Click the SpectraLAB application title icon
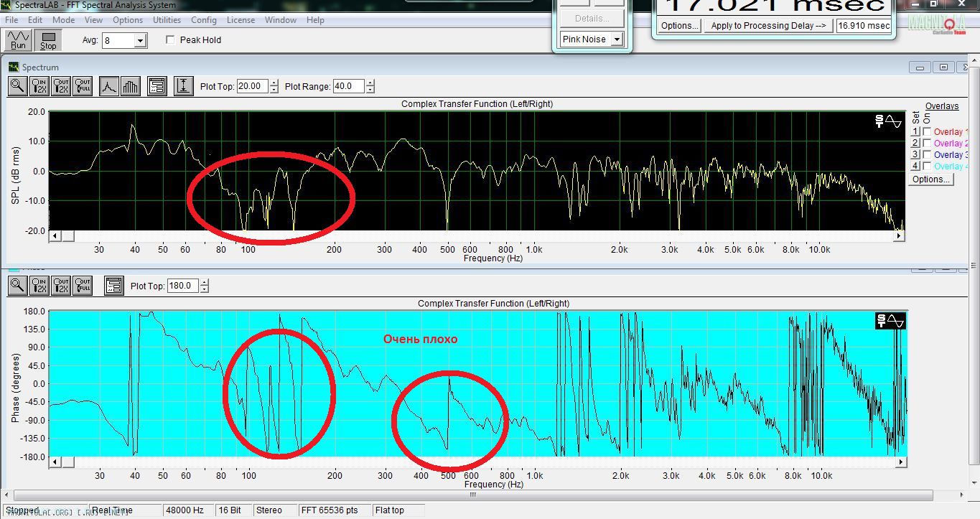980x519 pixels. [6, 5]
